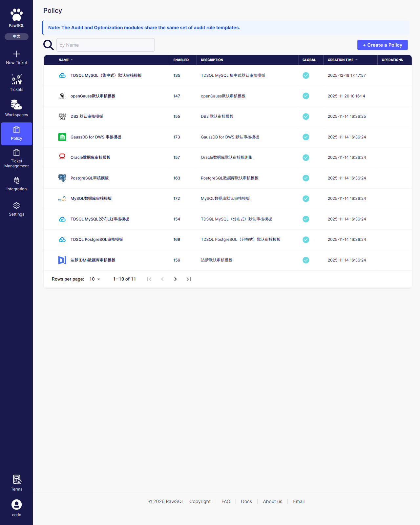
Task: Open the Workspaces database icon
Action: click(x=16, y=105)
